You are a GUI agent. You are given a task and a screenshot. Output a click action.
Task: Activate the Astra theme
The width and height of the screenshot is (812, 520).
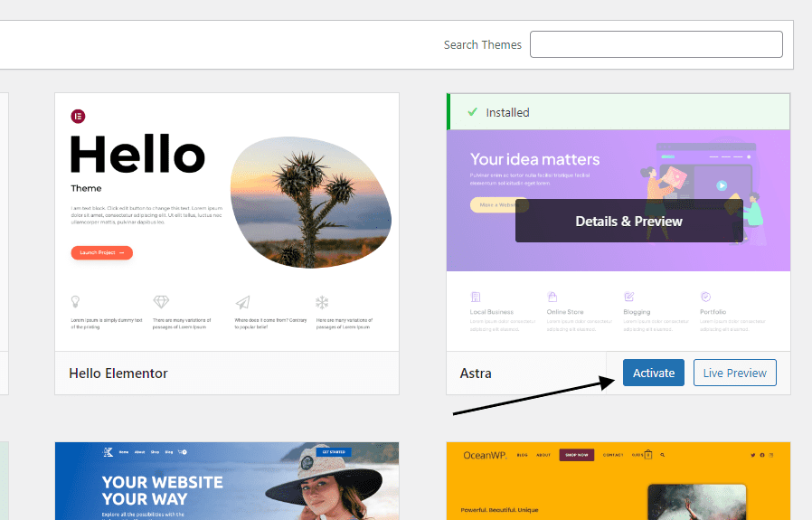tap(654, 373)
